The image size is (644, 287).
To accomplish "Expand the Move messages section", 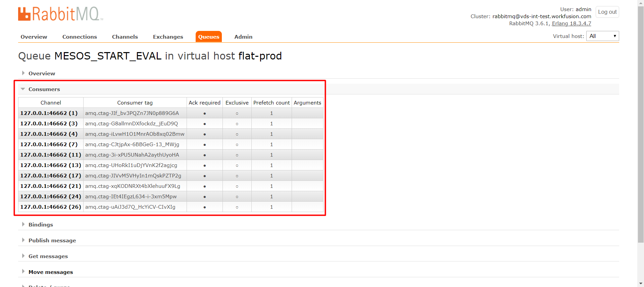I will click(x=51, y=272).
